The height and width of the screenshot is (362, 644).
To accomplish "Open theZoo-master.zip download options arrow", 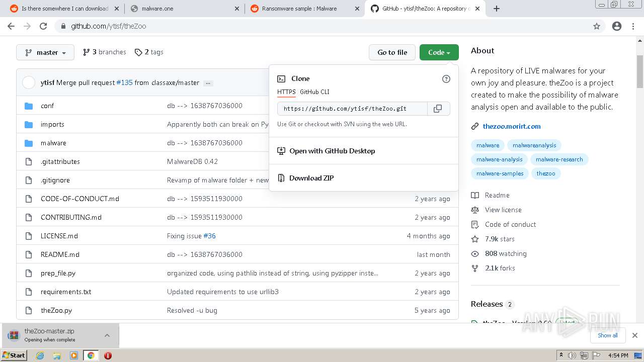I will coord(107,335).
